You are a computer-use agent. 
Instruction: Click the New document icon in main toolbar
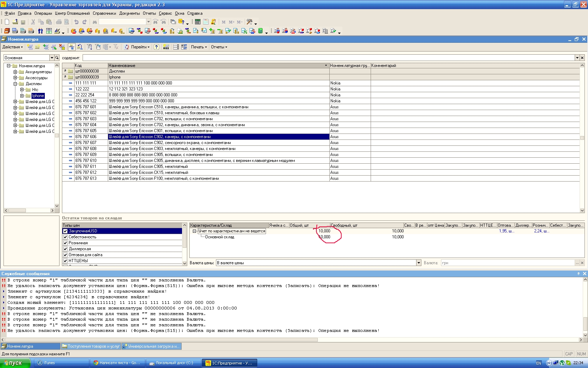pos(7,22)
